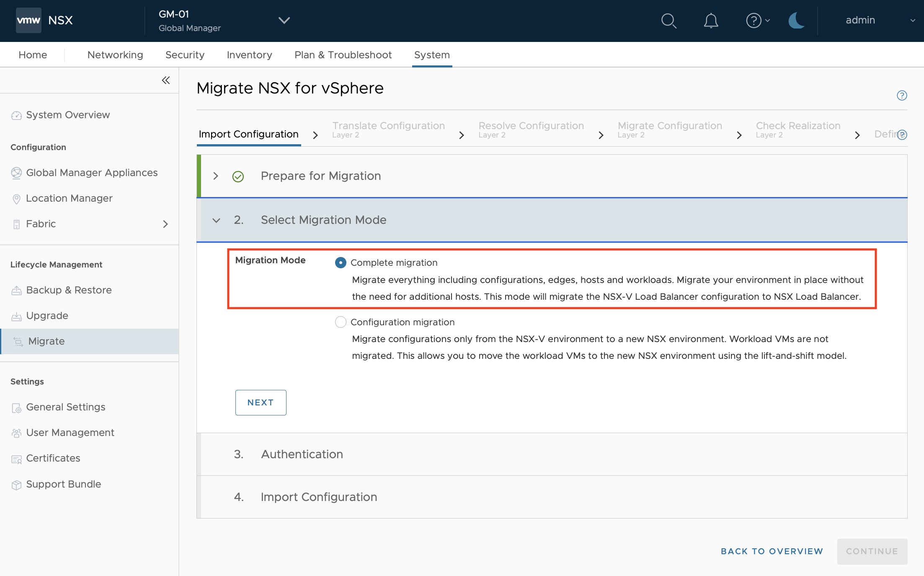The image size is (924, 576).
Task: Expand the Fabric submenu arrow
Action: [165, 224]
